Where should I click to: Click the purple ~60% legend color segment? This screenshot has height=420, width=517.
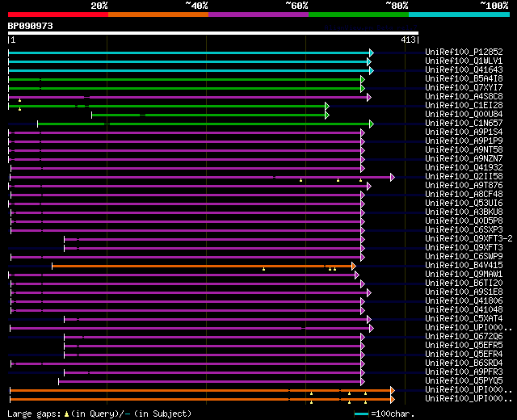(258, 15)
